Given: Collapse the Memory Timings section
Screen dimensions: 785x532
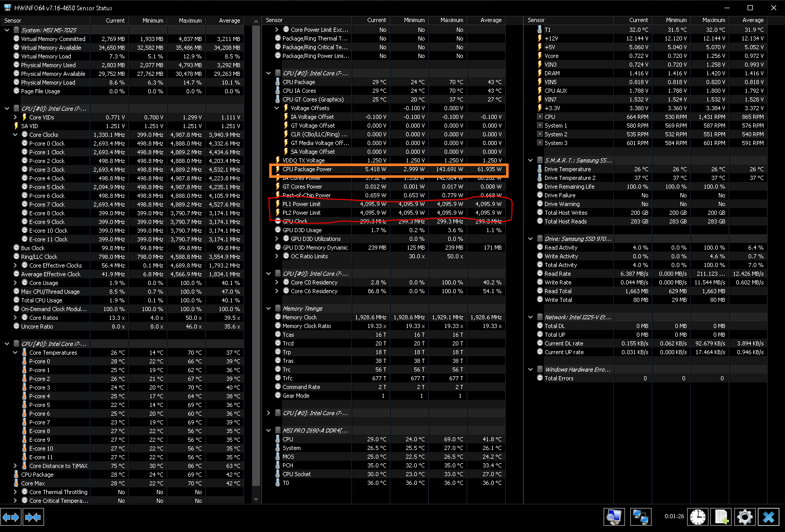Looking at the screenshot, I should (x=268, y=309).
